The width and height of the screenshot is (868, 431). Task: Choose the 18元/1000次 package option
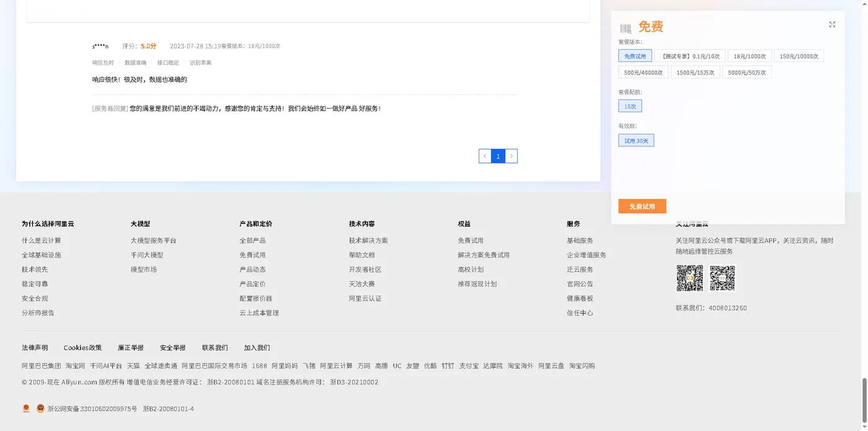click(750, 56)
